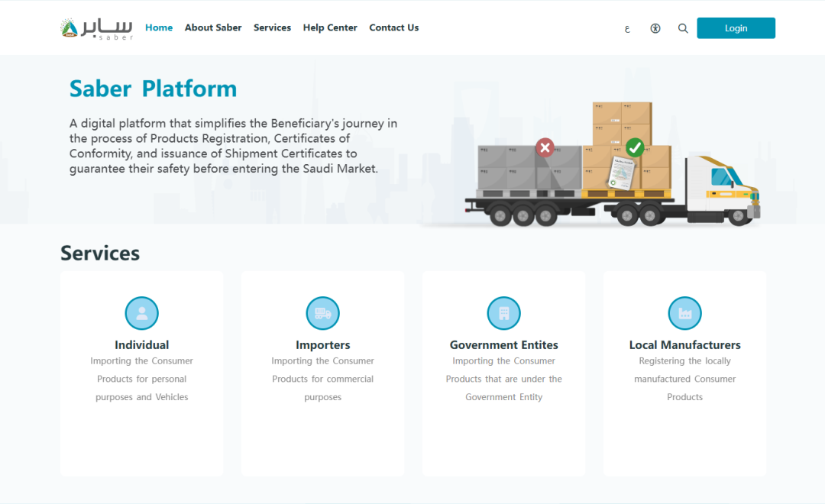The image size is (825, 504).
Task: Click the Individual card description text
Action: pos(141,379)
